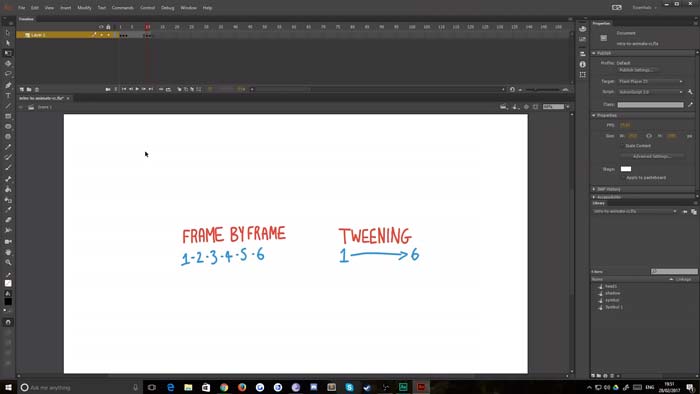Open the Essentials workspace dropdown

644,8
